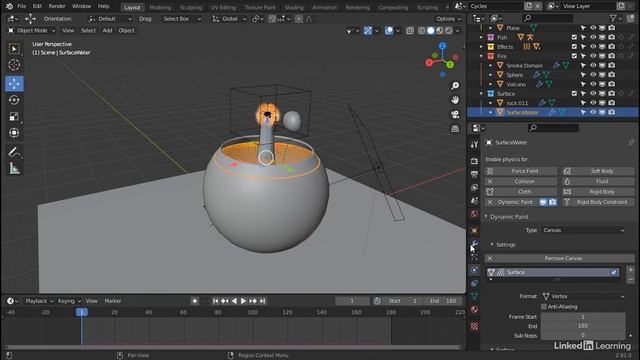Toggle the Fire collection exclude checkbox
640x360 pixels.
point(574,56)
